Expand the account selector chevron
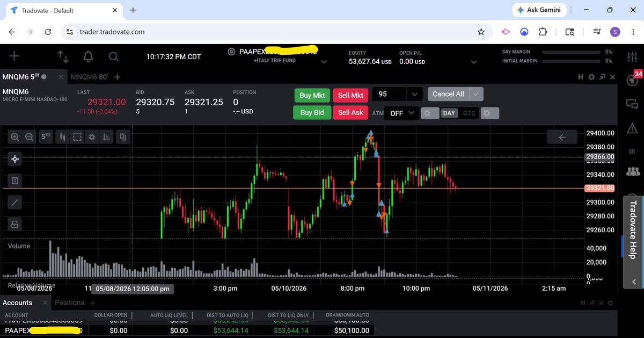 point(324,62)
